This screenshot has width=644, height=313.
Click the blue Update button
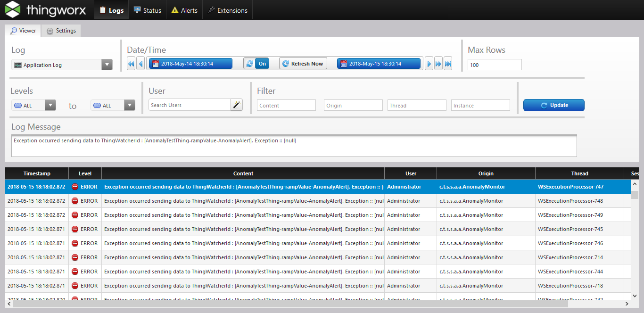tap(553, 105)
